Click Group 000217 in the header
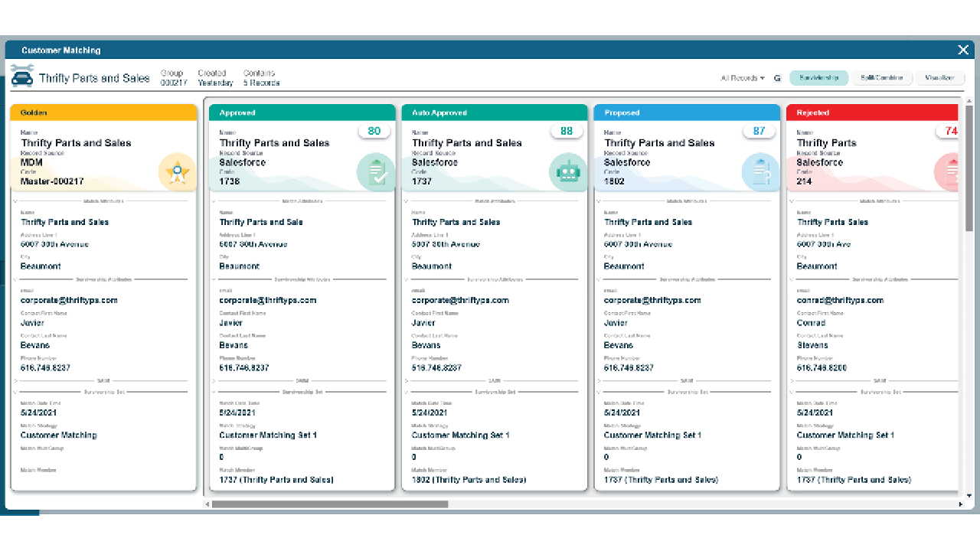The image size is (980, 551). tap(173, 78)
